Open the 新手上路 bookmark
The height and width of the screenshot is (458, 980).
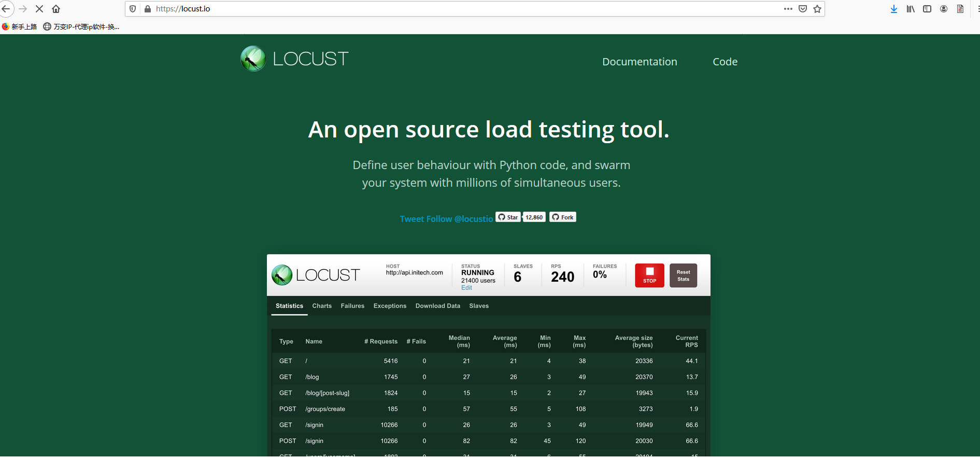tap(19, 26)
